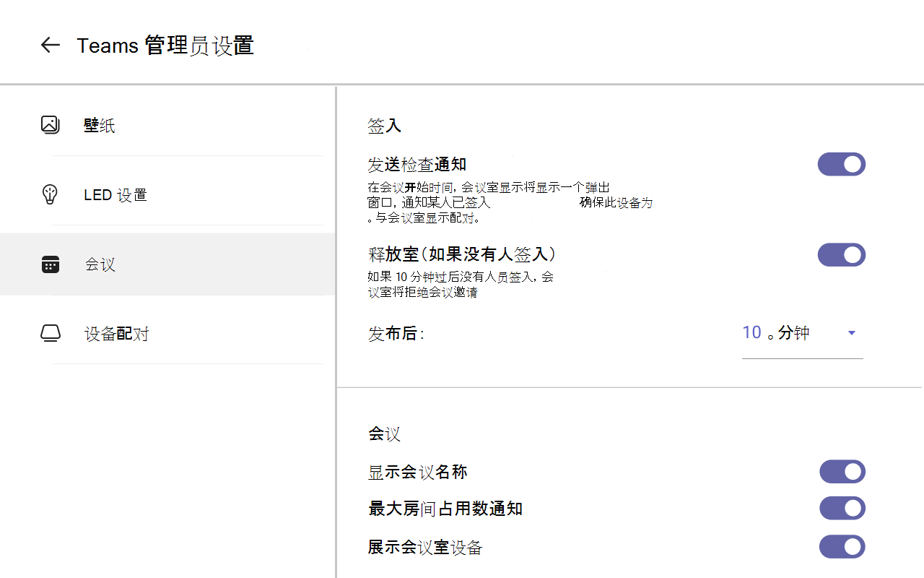Open the 壁纸 settings section
The image size is (924, 578).
point(167,126)
